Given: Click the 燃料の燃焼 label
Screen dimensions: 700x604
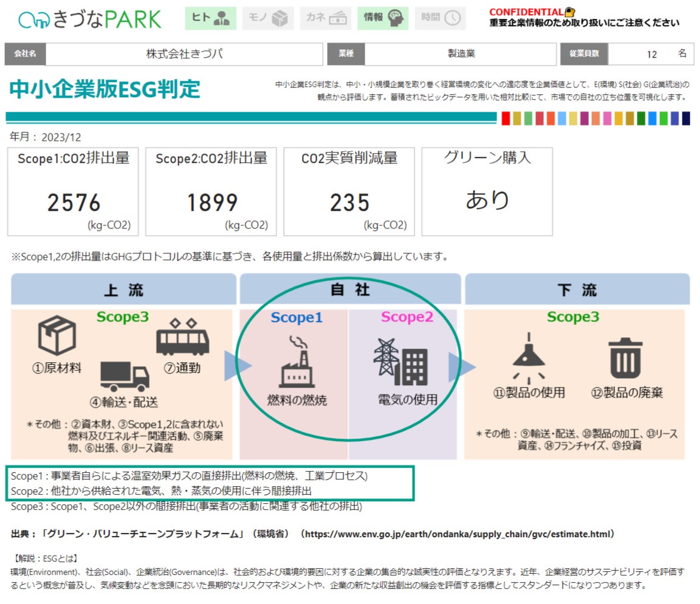Looking at the screenshot, I should [x=297, y=400].
